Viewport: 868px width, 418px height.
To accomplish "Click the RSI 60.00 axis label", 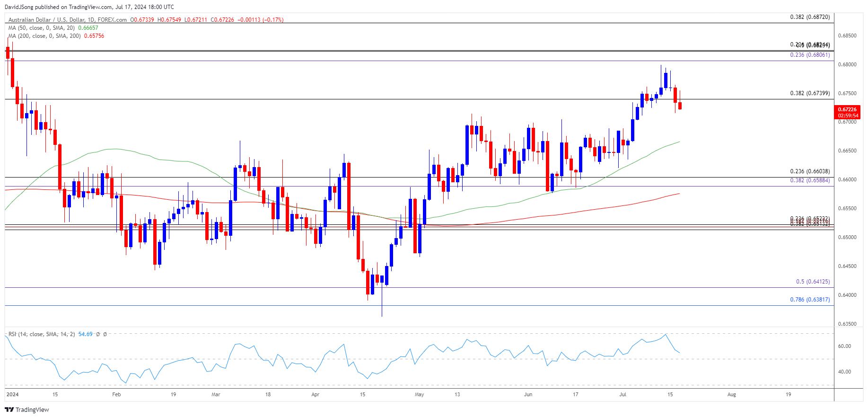I will [844, 346].
